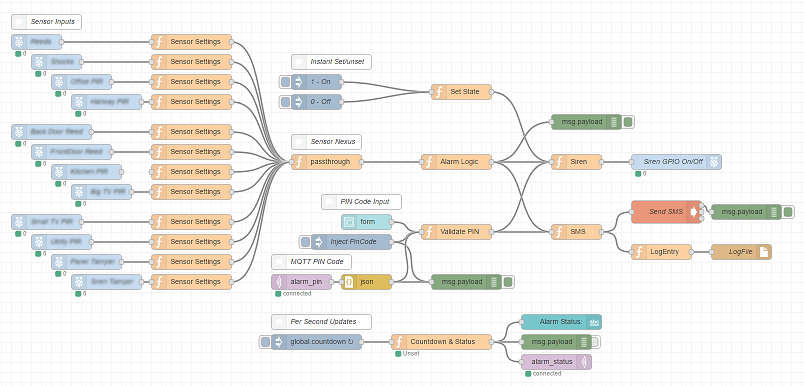Click the json node braces icon
Screen dimensions: 805x386
click(x=348, y=282)
